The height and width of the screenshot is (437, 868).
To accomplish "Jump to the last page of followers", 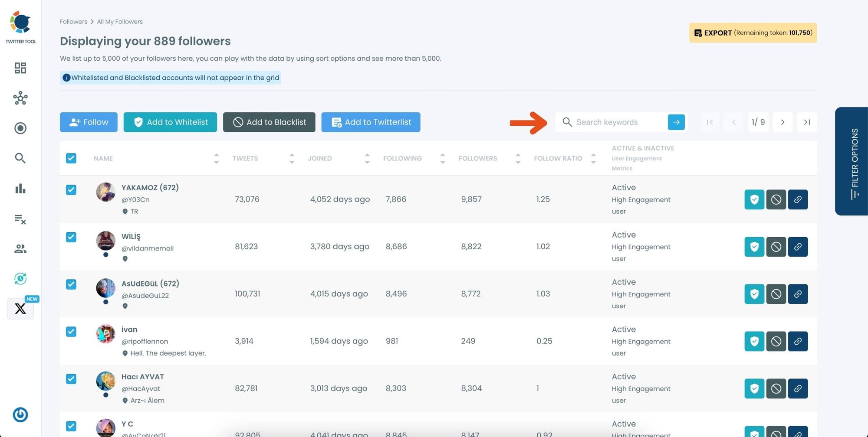I will click(807, 122).
